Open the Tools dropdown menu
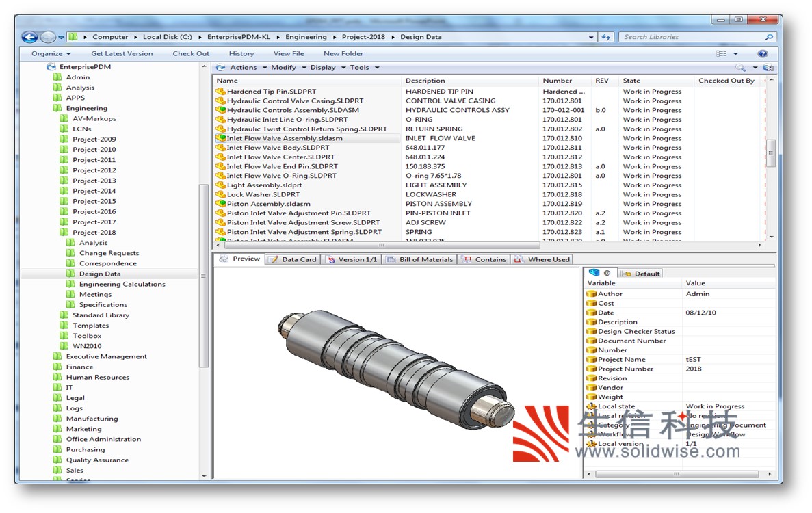 coord(364,68)
